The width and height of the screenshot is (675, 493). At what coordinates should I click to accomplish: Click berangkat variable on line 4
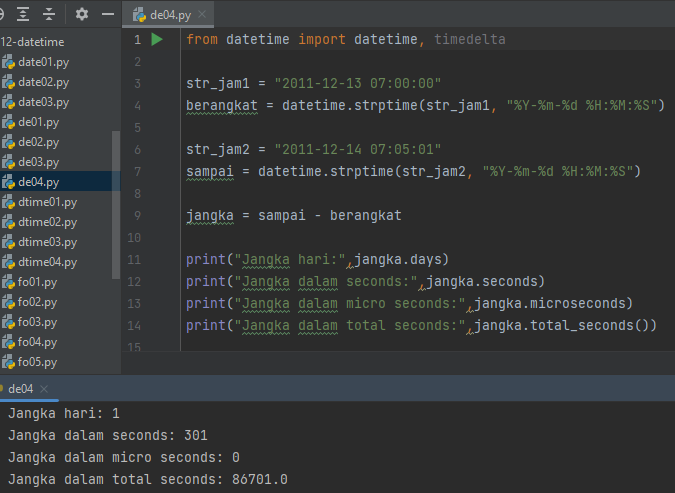click(x=222, y=105)
